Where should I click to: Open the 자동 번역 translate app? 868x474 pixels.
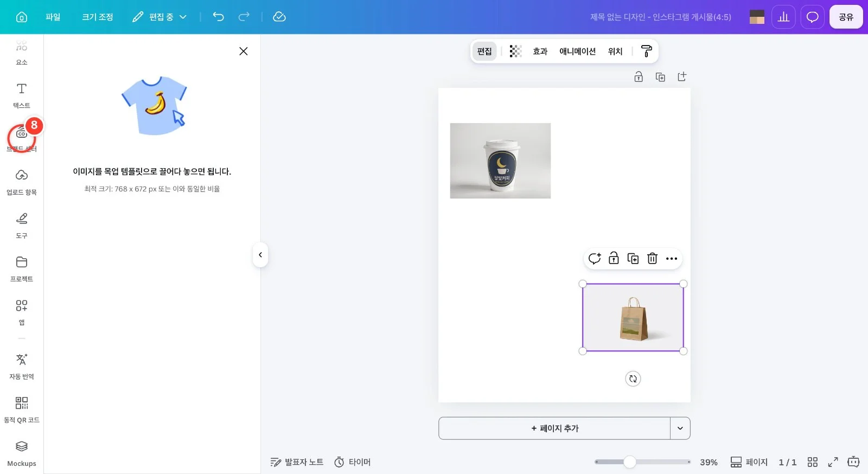[x=22, y=367]
